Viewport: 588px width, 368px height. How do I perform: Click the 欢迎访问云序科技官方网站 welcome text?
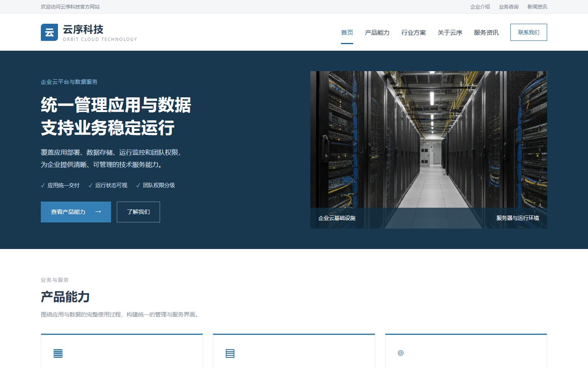[70, 7]
